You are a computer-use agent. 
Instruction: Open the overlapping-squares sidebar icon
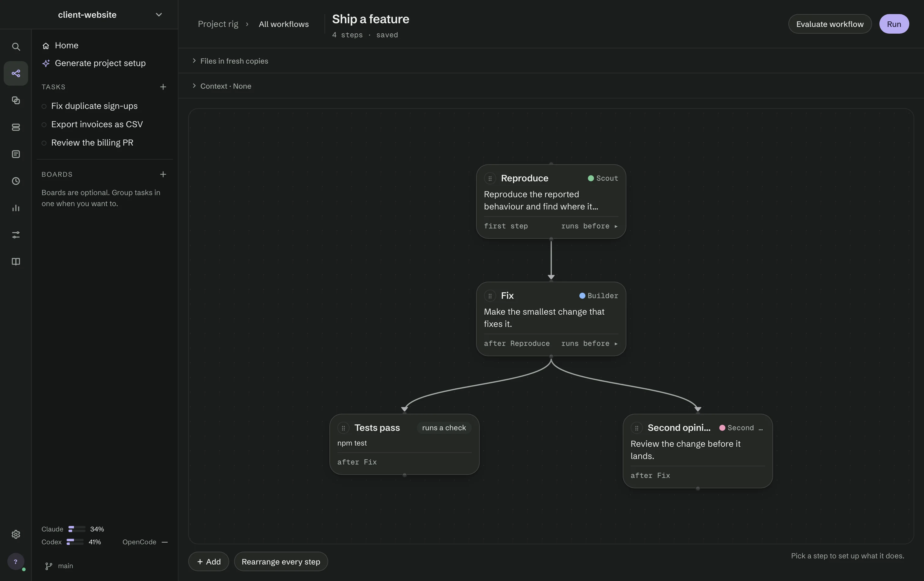(16, 100)
